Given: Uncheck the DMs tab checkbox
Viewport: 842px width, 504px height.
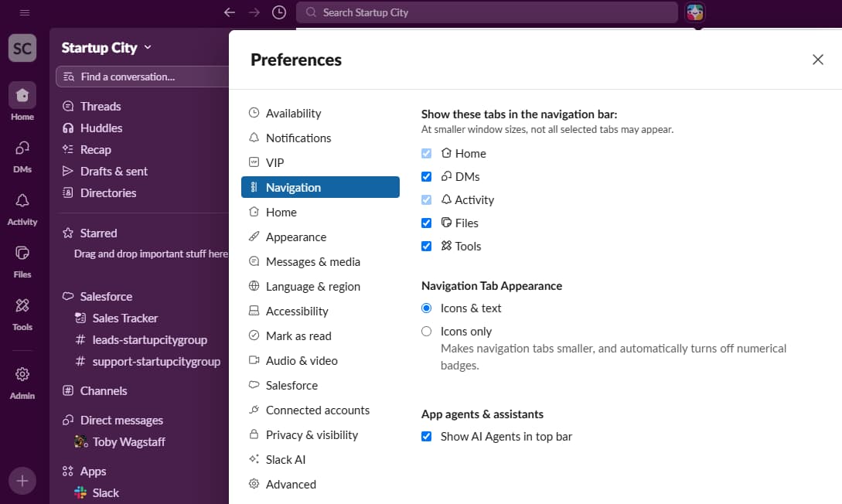Looking at the screenshot, I should (x=426, y=176).
